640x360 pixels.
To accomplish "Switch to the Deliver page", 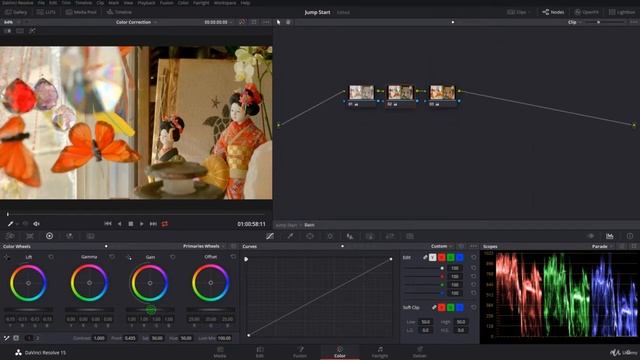I will (420, 352).
